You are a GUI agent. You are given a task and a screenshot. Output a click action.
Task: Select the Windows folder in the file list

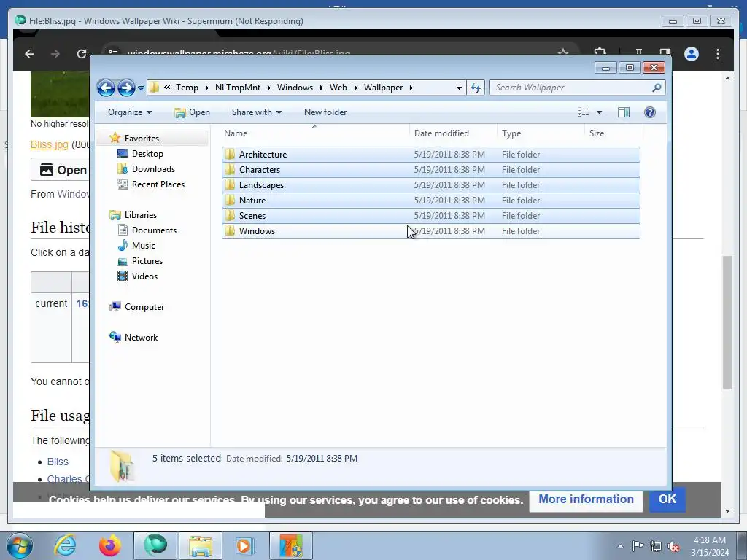pos(430,231)
